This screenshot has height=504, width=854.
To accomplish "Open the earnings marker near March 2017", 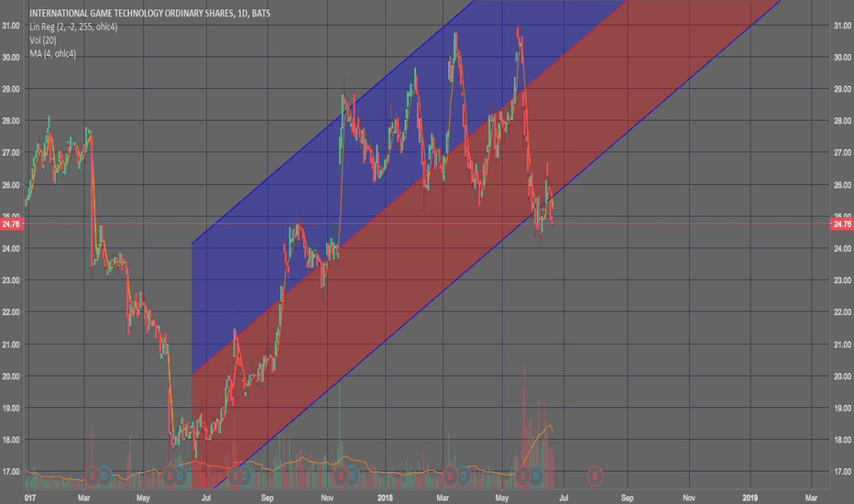I will pyautogui.click(x=92, y=477).
